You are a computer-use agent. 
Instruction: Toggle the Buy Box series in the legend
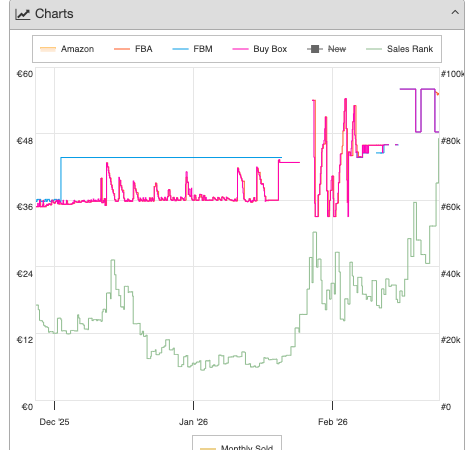(260, 49)
